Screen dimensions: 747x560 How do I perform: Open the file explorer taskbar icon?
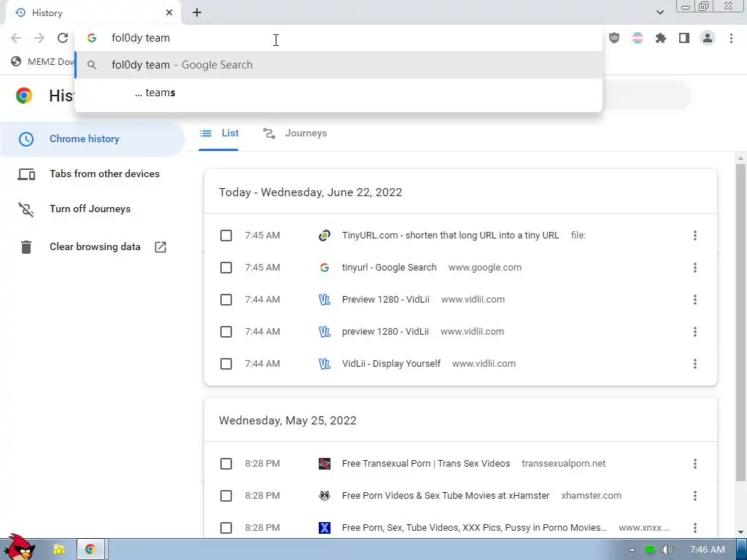click(x=58, y=550)
